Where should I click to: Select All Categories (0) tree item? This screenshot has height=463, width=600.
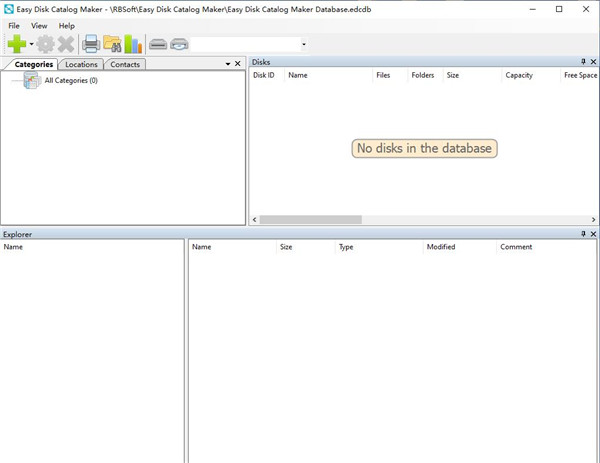pyautogui.click(x=71, y=80)
